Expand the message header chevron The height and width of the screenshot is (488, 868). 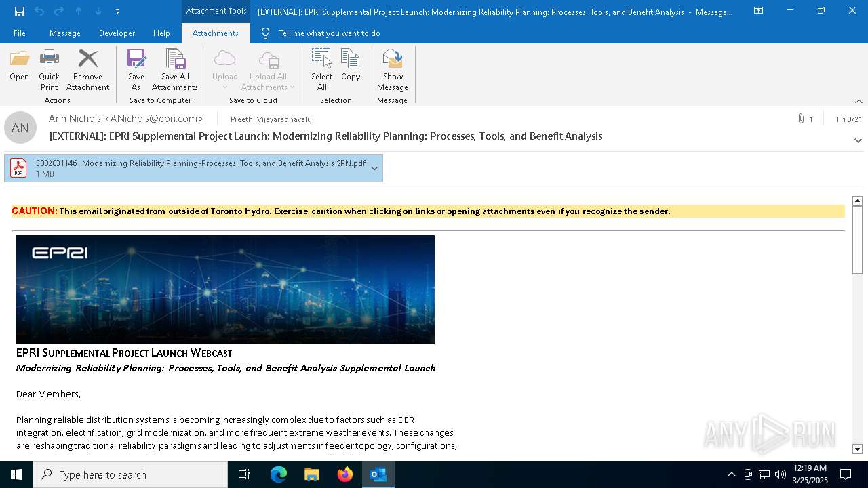[x=858, y=140]
